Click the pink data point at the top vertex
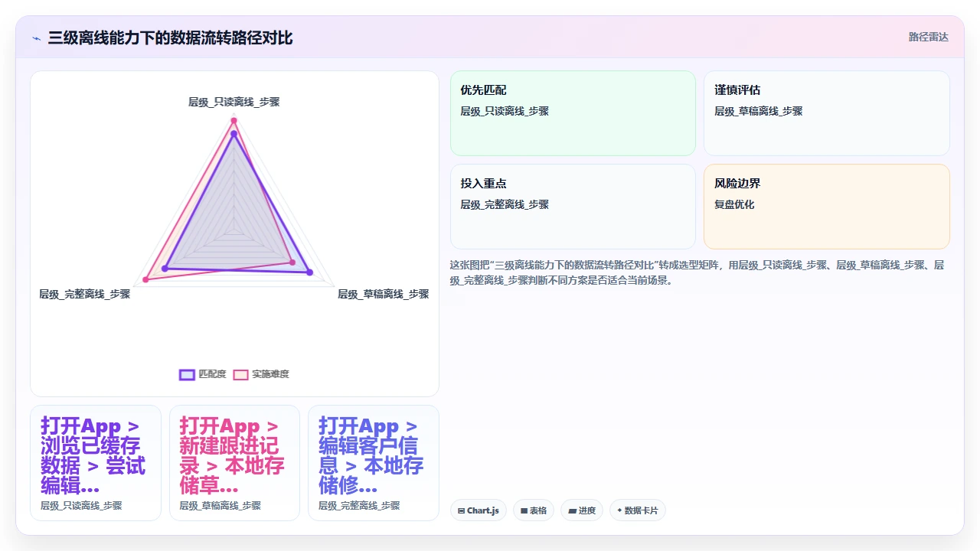Viewport: 980px width, 551px height. coord(234,120)
